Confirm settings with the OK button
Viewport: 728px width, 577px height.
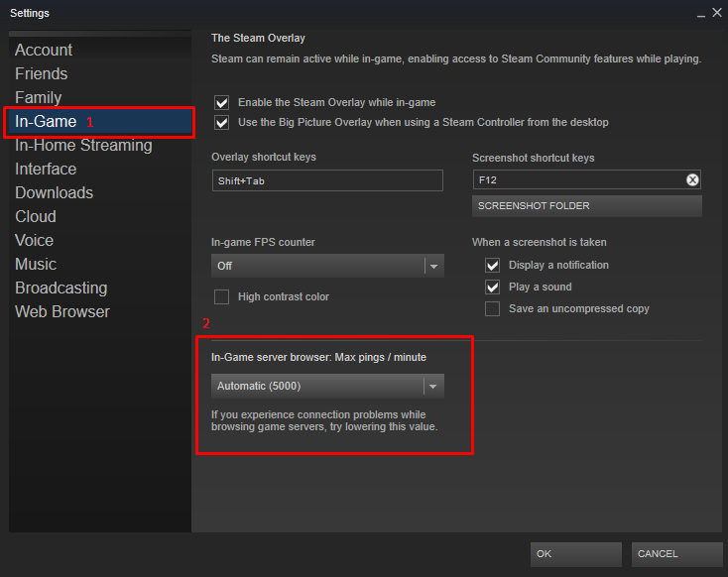tap(575, 554)
